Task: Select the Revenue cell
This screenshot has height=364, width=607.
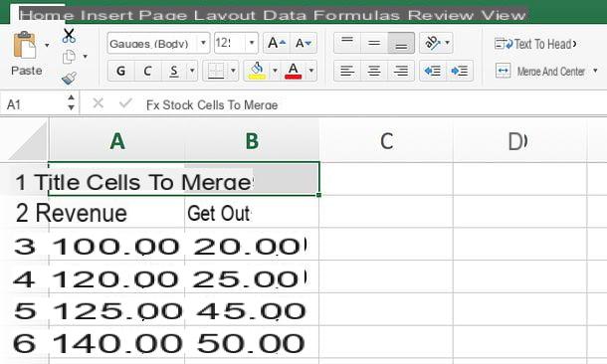Action: point(116,213)
